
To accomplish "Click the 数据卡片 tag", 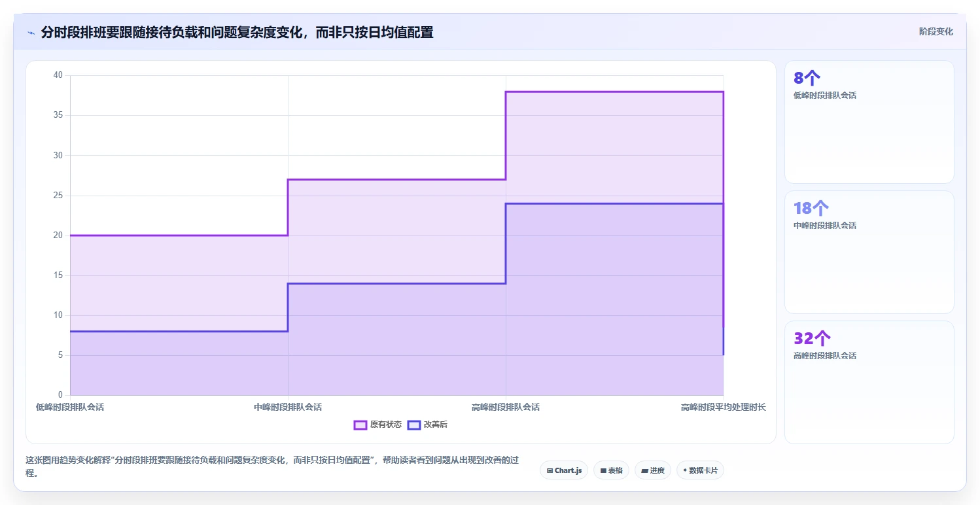I will [x=700, y=470].
